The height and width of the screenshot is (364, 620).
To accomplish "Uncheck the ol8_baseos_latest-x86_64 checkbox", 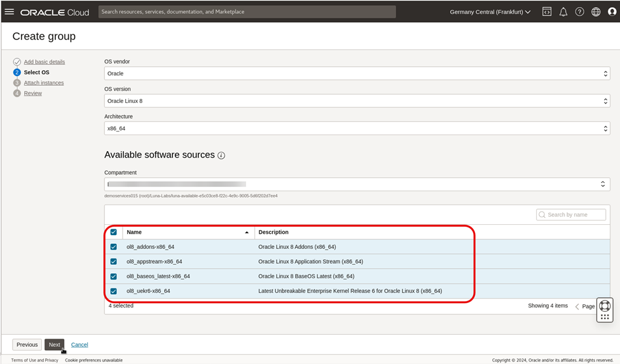I will pos(113,276).
